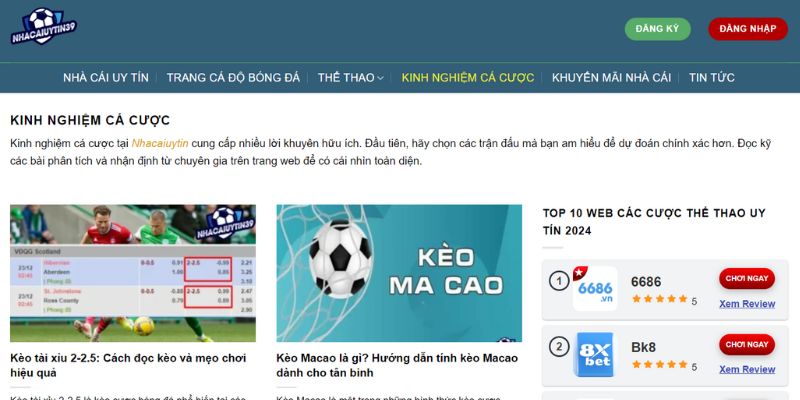Open article Kèo Macao là gì title
Image resolution: width=800 pixels, height=400 pixels.
[397, 365]
